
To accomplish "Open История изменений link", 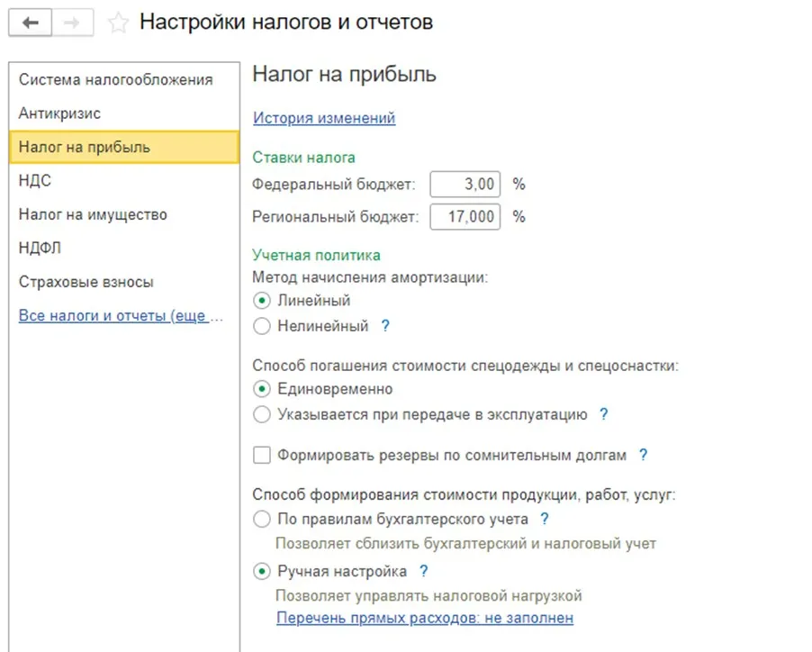I will (324, 118).
